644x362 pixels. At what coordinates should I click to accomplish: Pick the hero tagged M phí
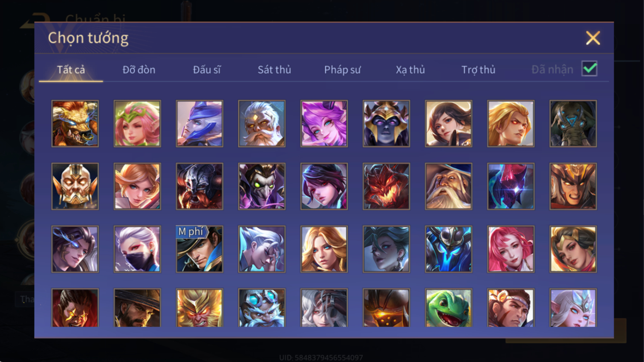click(x=199, y=249)
